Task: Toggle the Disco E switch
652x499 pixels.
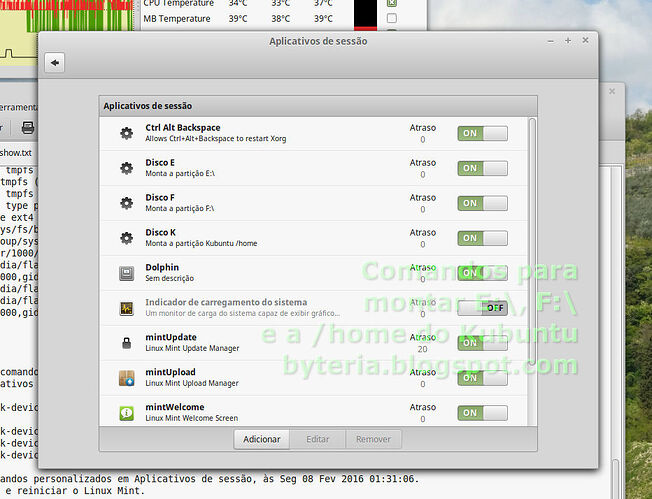Action: [482, 168]
